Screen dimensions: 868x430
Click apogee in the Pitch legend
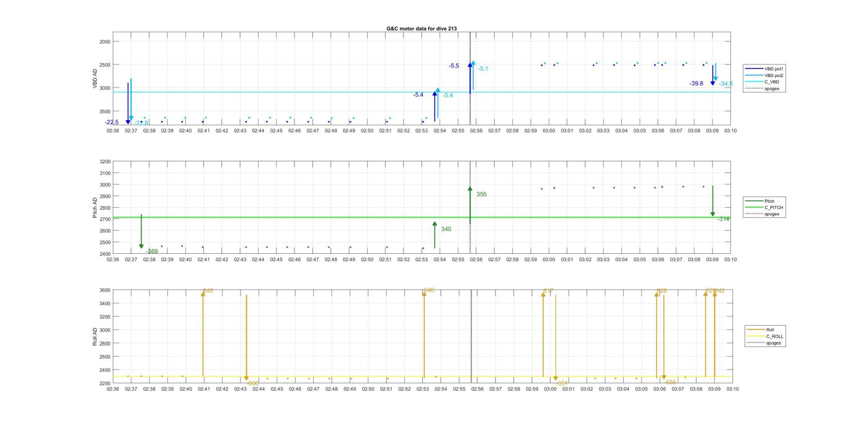[x=764, y=214]
